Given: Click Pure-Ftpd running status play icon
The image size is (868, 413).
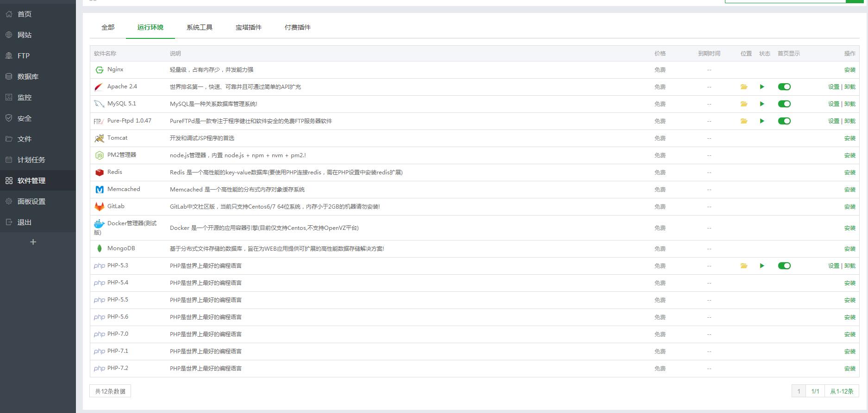Looking at the screenshot, I should [762, 121].
